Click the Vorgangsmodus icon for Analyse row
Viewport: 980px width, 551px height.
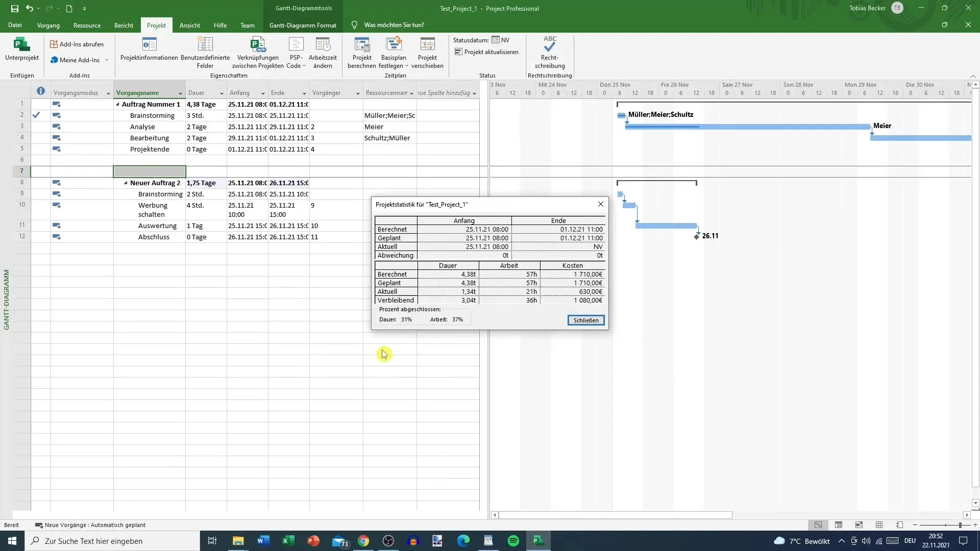(57, 127)
